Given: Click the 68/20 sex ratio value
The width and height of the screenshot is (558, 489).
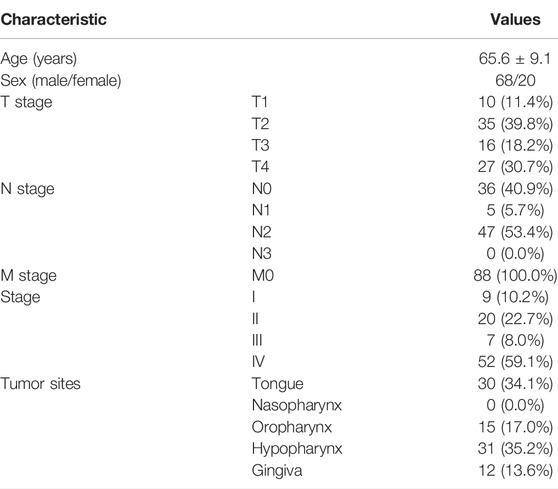Looking at the screenshot, I should point(515,80).
